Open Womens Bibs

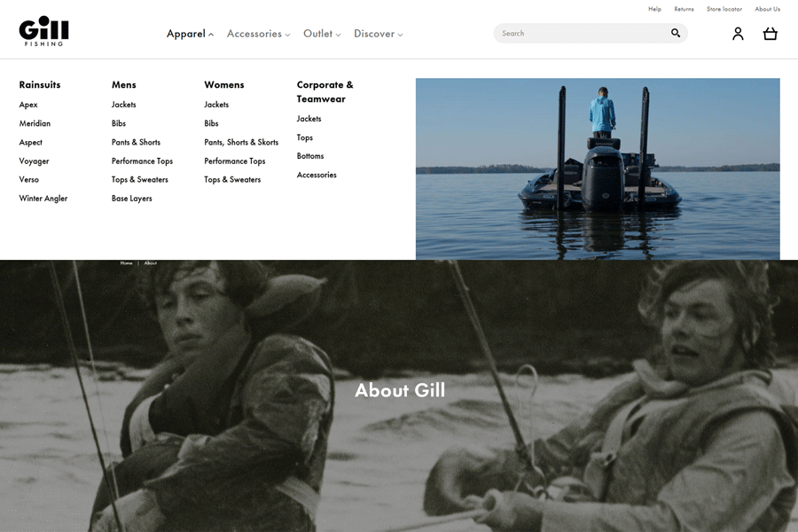(x=211, y=123)
